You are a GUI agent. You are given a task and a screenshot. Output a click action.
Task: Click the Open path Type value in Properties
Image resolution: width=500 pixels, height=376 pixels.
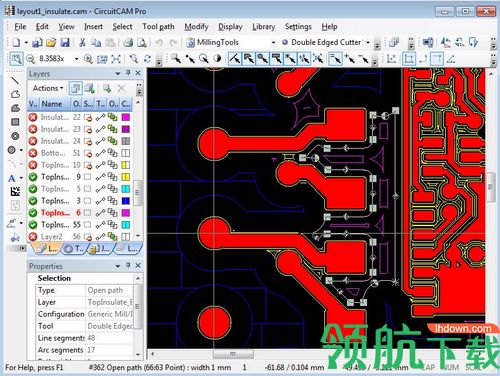109,290
